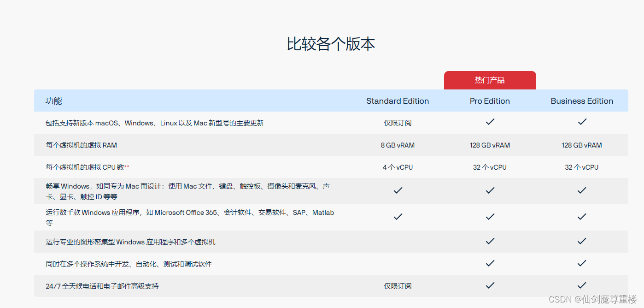This screenshot has height=308, width=644.
Task: Click the 24/7 全天候电话 support feature text
Action: click(102, 286)
